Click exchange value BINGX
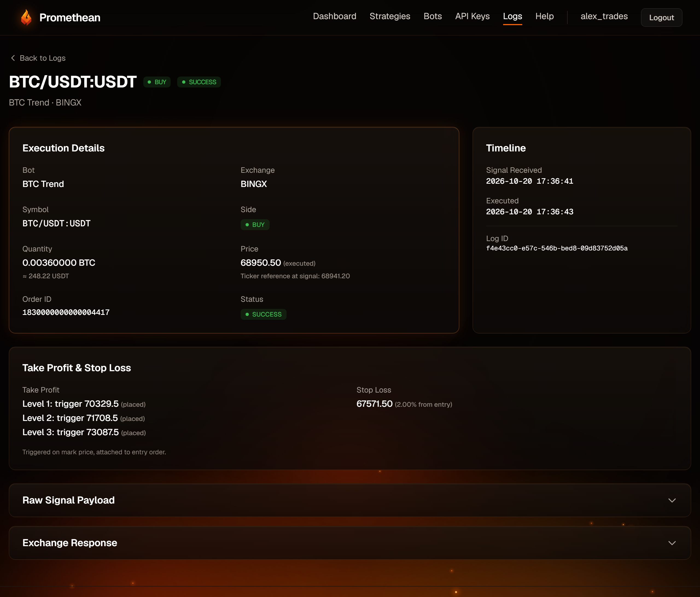The width and height of the screenshot is (700, 597). click(x=254, y=184)
